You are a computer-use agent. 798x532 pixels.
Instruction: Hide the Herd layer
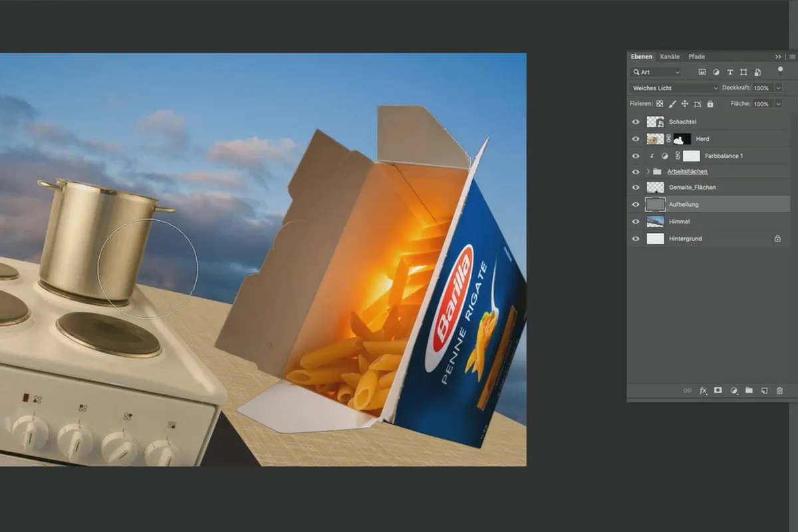point(636,138)
